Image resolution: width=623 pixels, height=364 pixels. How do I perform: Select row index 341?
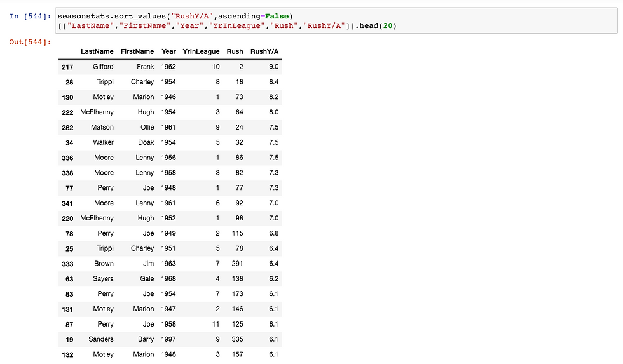[x=67, y=203]
